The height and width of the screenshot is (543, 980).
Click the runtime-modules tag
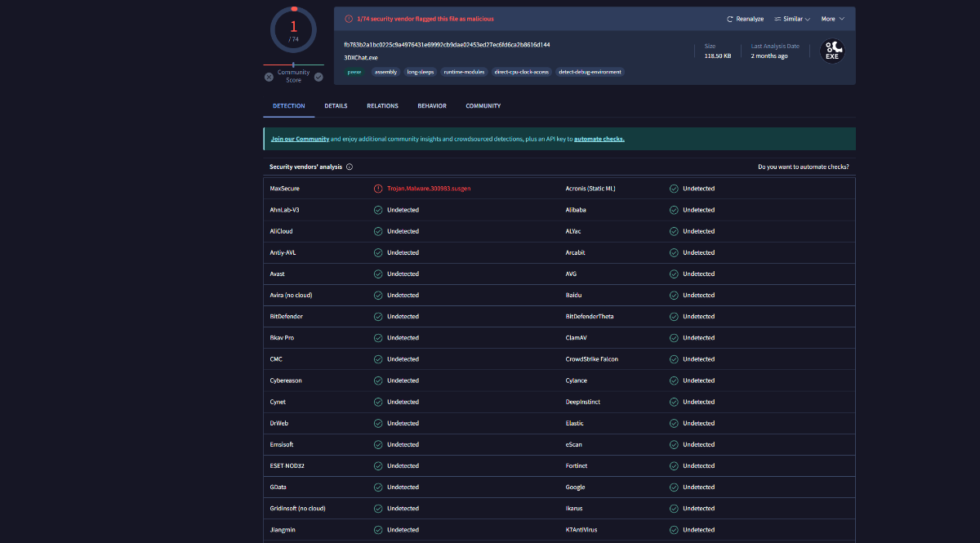click(464, 72)
